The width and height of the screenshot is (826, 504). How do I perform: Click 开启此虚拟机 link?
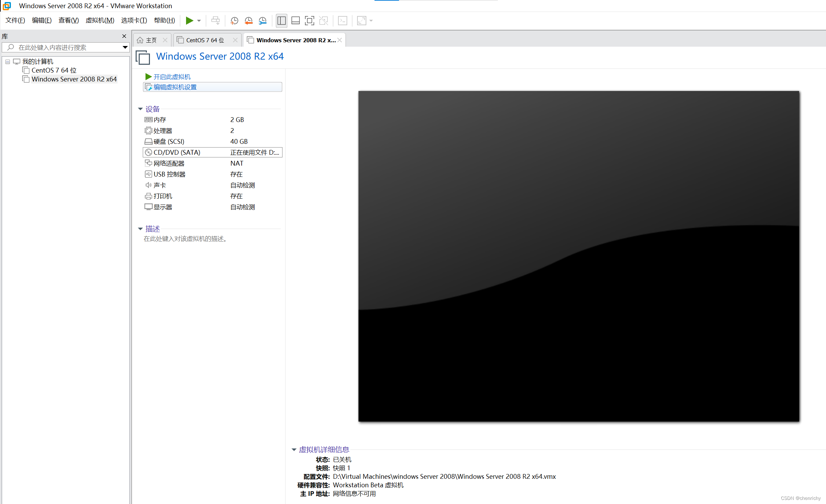(x=172, y=77)
